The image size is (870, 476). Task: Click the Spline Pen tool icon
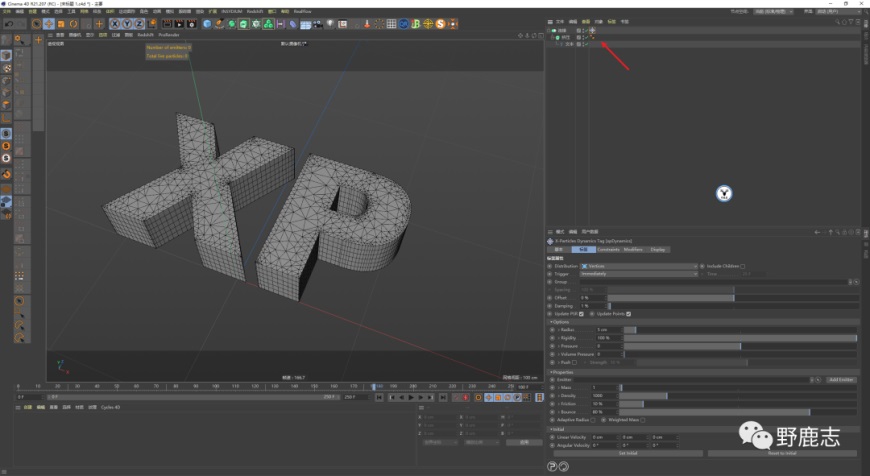pos(219,24)
